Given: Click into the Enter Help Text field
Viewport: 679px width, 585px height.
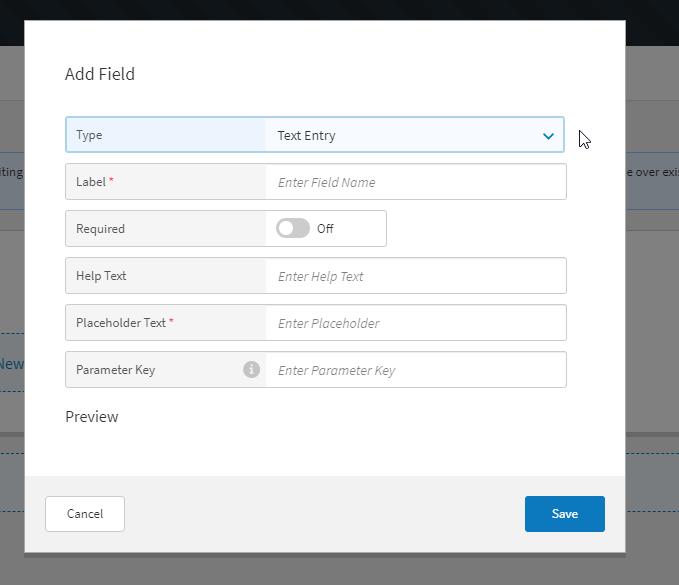Looking at the screenshot, I should (415, 276).
